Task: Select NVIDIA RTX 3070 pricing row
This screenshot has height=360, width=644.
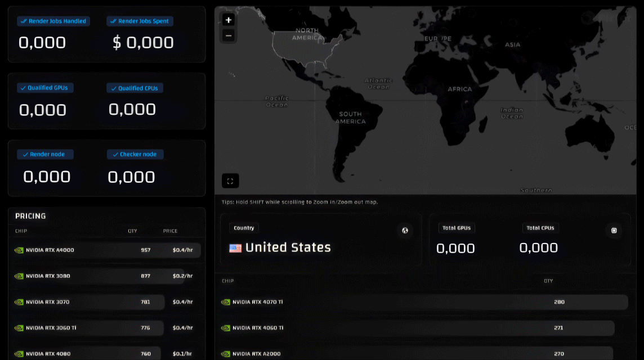Action: (x=107, y=301)
